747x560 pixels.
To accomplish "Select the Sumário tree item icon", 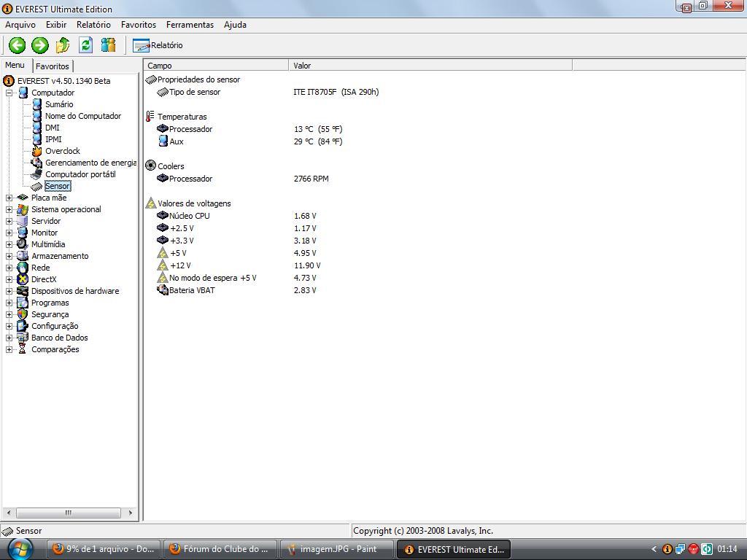I will [36, 104].
